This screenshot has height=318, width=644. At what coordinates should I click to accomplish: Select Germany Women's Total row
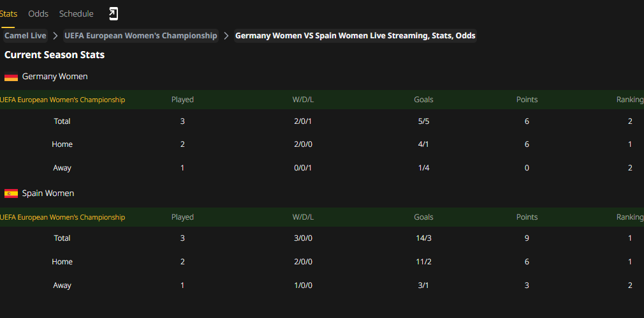point(322,121)
